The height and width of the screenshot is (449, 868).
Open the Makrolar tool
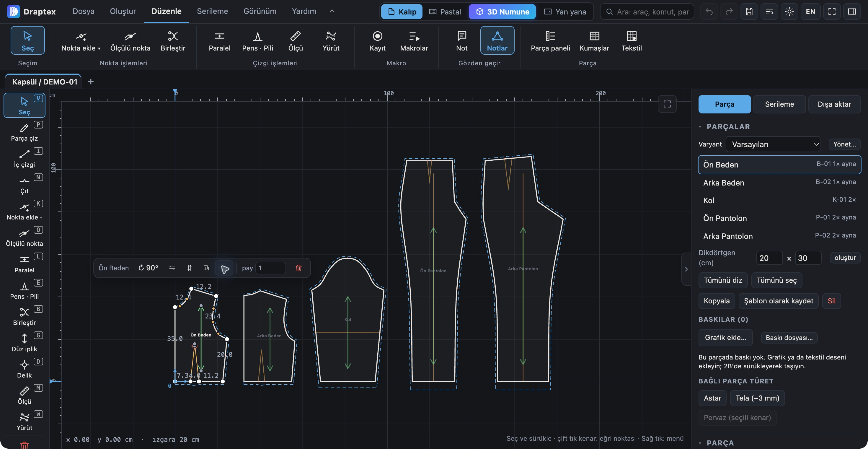(414, 40)
